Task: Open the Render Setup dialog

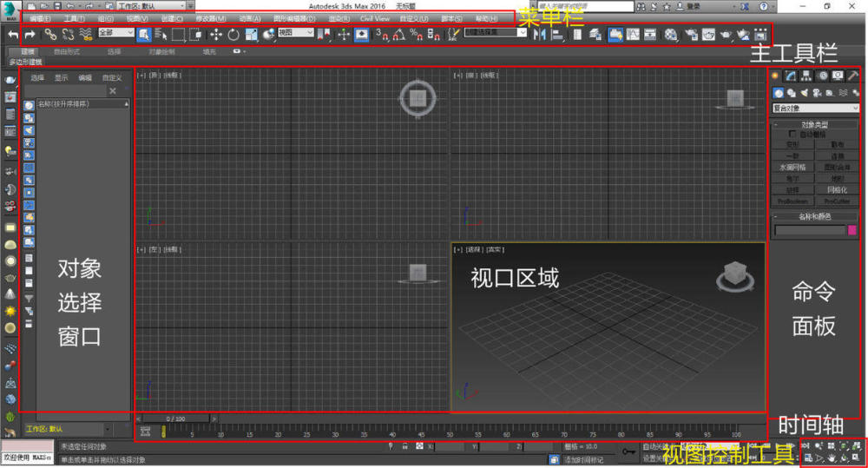Action: pyautogui.click(x=692, y=35)
